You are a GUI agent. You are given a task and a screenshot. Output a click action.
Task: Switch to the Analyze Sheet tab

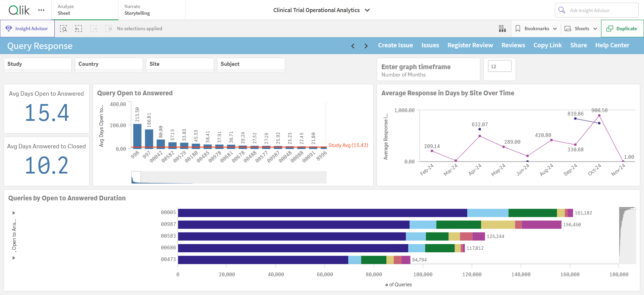[85, 10]
